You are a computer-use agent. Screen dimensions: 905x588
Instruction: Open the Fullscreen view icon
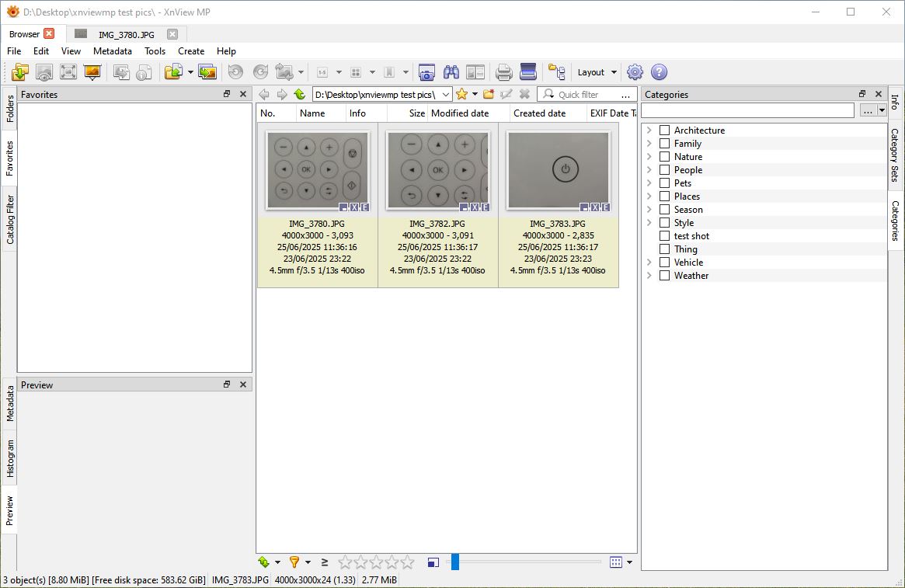(x=68, y=72)
